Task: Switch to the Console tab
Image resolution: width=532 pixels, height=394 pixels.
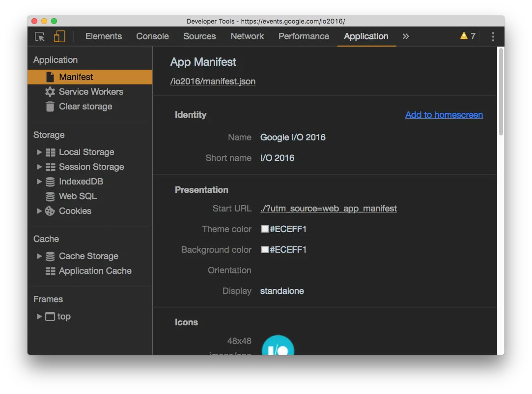Action: tap(152, 36)
